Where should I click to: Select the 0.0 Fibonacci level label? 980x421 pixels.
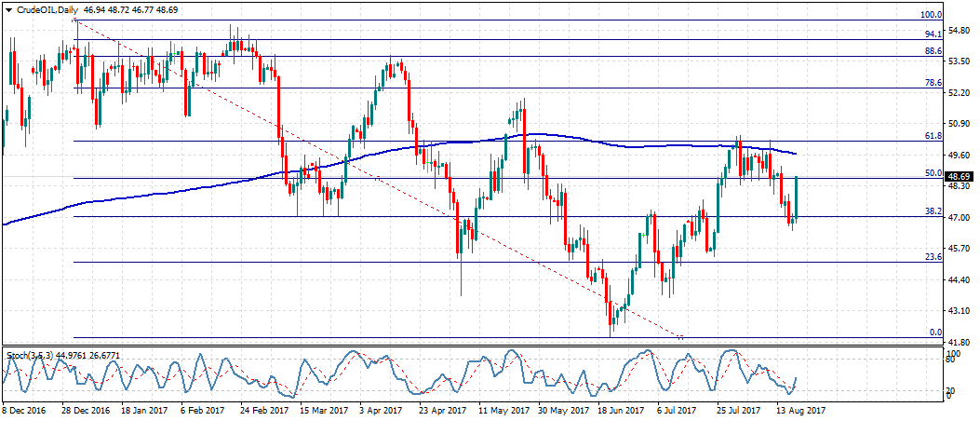[x=936, y=333]
